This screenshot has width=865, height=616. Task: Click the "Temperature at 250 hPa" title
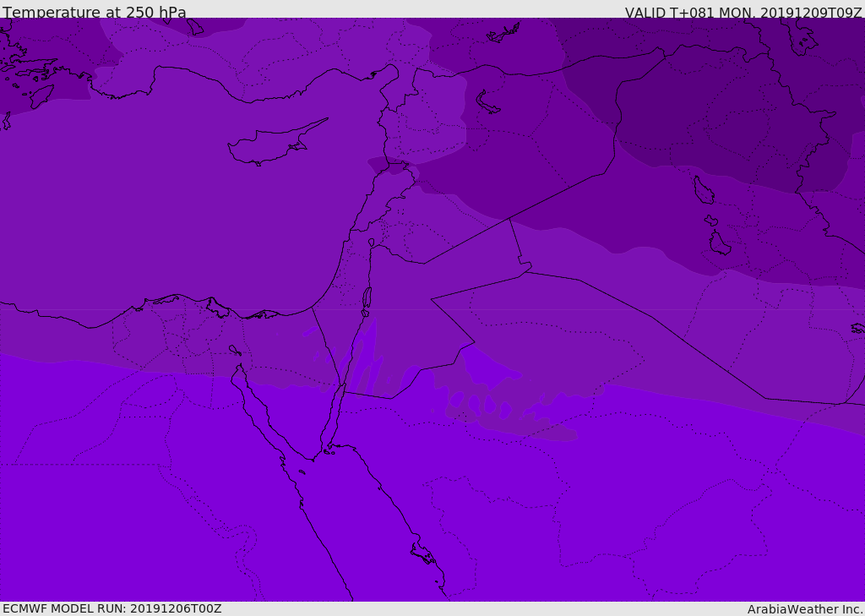coord(95,13)
